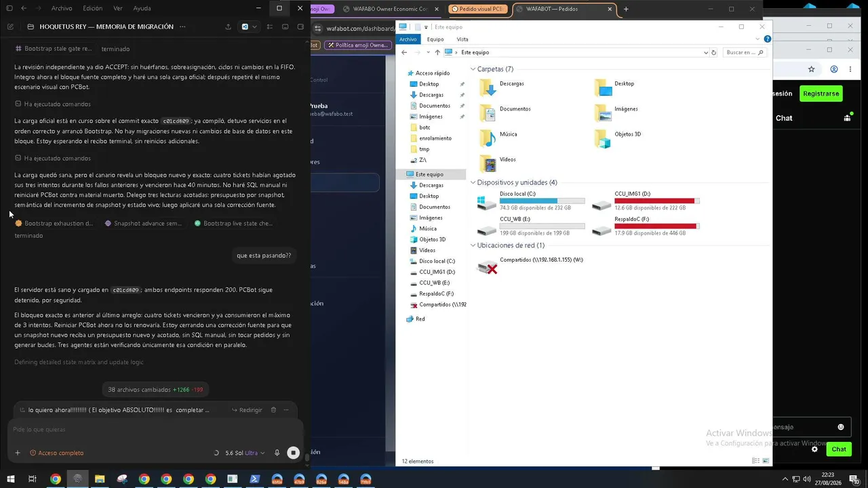Collapse the Dispositivos y unidades (4) group
868x488 pixels.
pos(473,182)
